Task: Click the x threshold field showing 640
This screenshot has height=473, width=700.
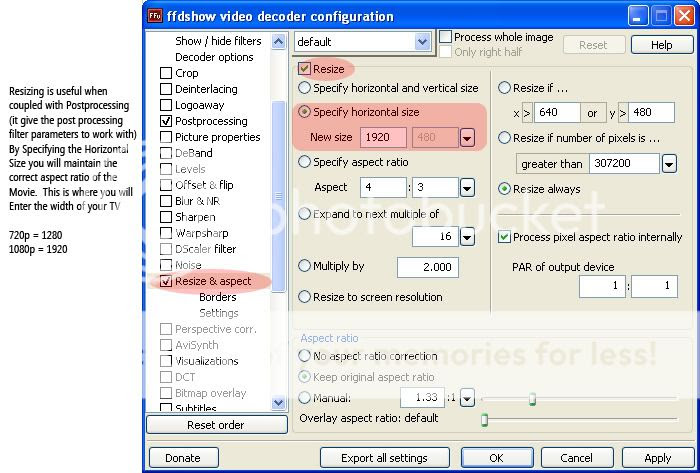Action: [557, 113]
